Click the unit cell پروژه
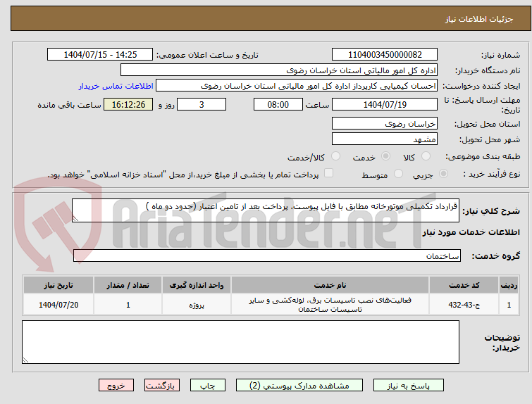Viewport: 532px width, 404px height. (197, 305)
